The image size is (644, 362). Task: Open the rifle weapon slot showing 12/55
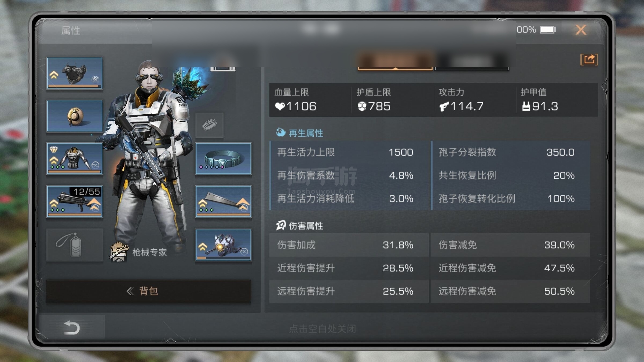click(75, 201)
